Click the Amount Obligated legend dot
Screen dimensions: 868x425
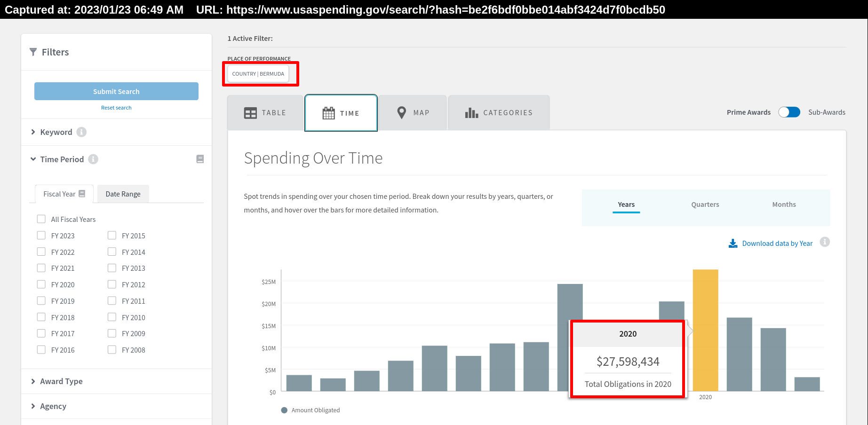pos(284,410)
